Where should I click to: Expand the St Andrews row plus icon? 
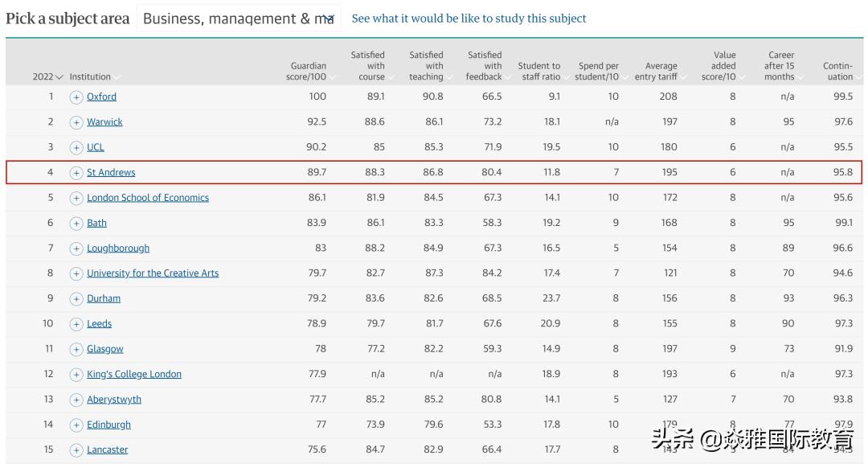tap(76, 173)
